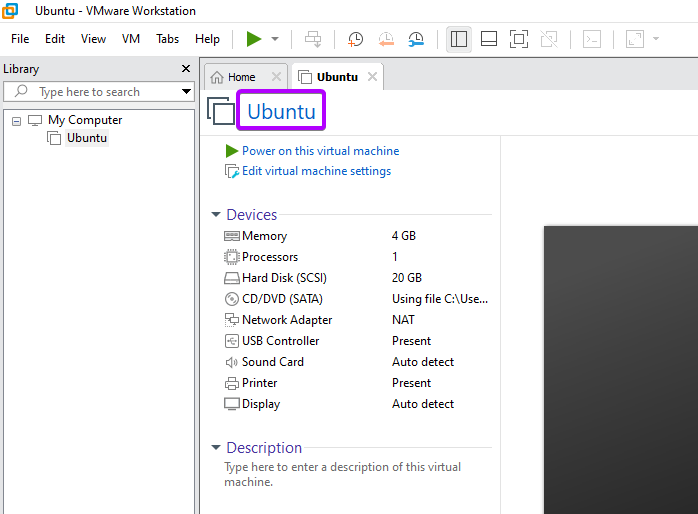Open the console view toolbar icon
Screen dimensions: 698x514
point(592,39)
